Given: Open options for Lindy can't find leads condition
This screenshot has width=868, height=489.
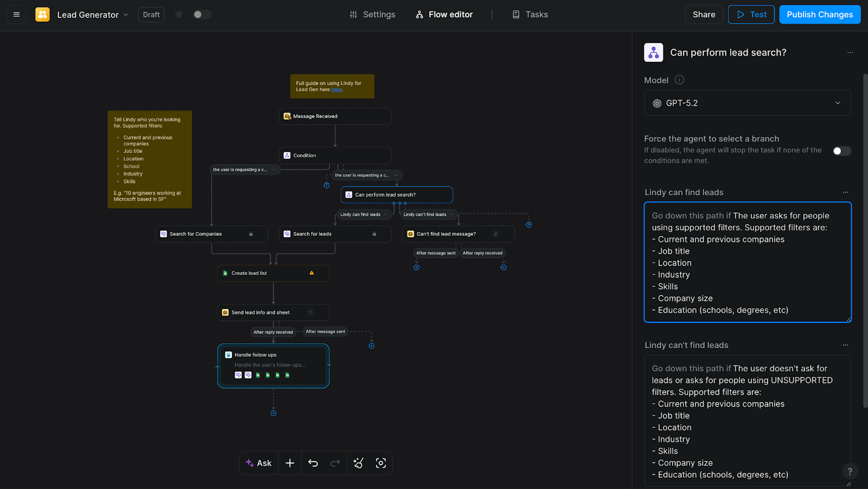Looking at the screenshot, I should [x=845, y=345].
